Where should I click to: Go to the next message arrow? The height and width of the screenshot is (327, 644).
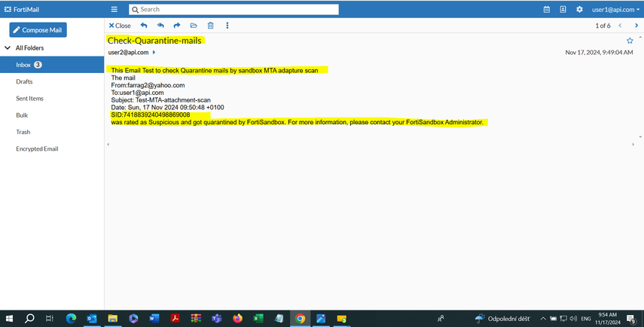(637, 26)
